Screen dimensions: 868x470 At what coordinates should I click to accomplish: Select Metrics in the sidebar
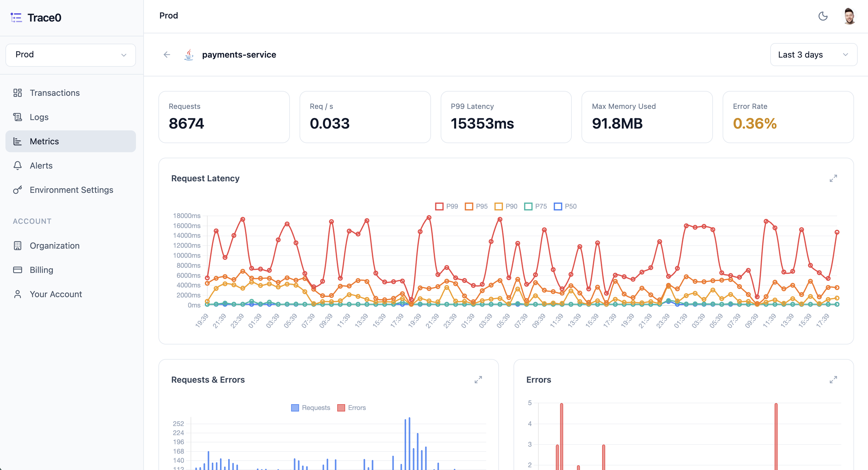[71, 141]
